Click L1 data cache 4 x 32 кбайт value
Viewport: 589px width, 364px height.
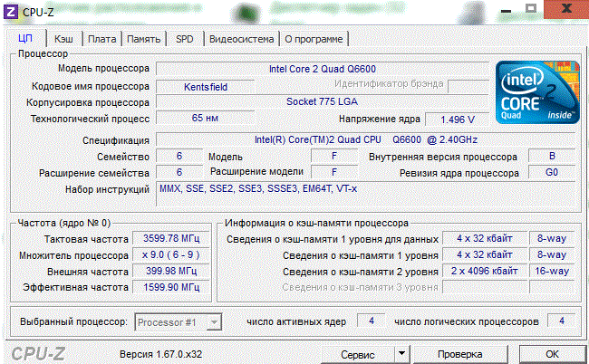click(x=485, y=238)
